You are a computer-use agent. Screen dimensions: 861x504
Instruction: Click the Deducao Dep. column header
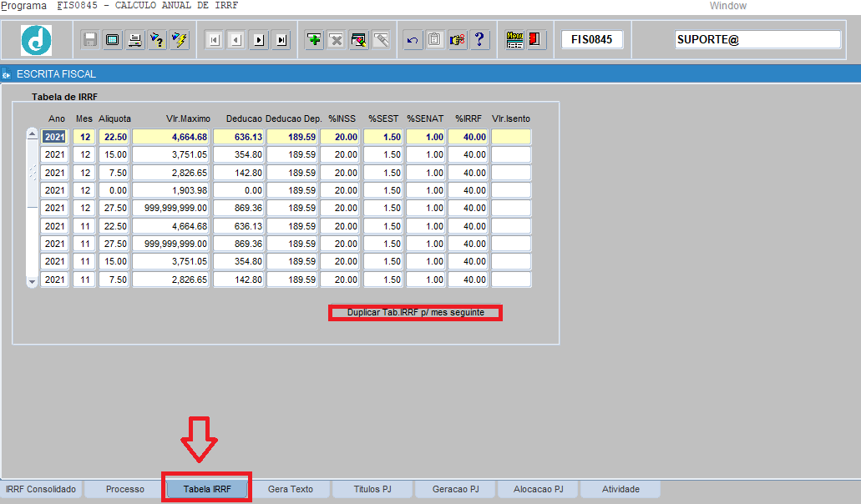coord(294,118)
